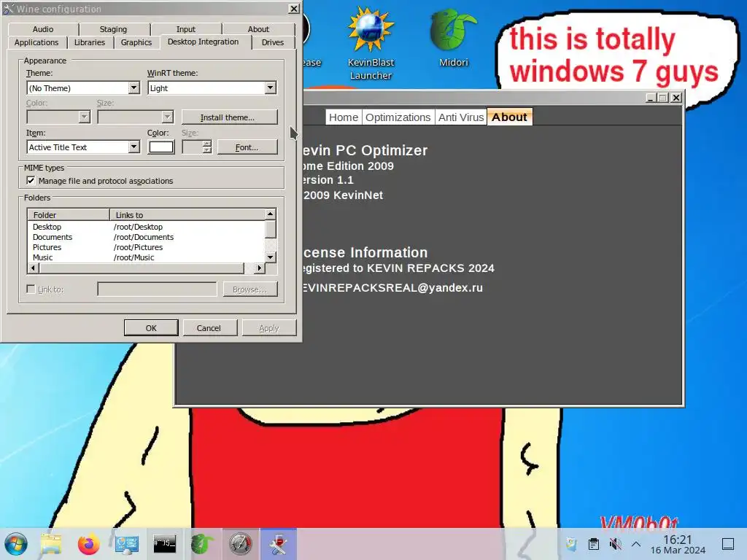Viewport: 747px width, 560px height.
Task: Click OK in Wine configuration
Action: (x=151, y=328)
